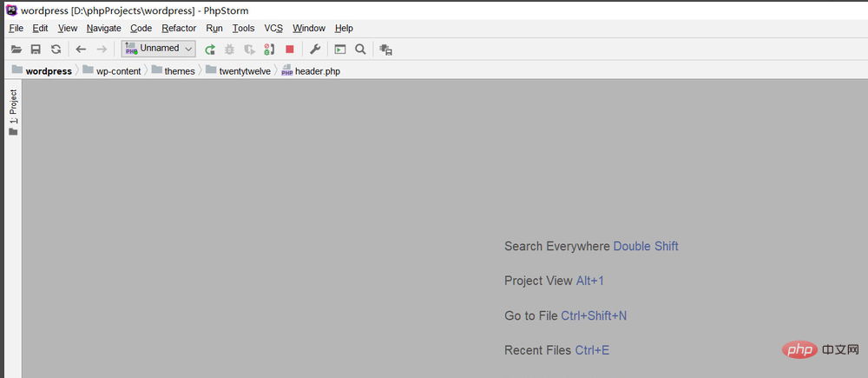Open the Edit menu
Screen dimensions: 868x378
(40, 28)
